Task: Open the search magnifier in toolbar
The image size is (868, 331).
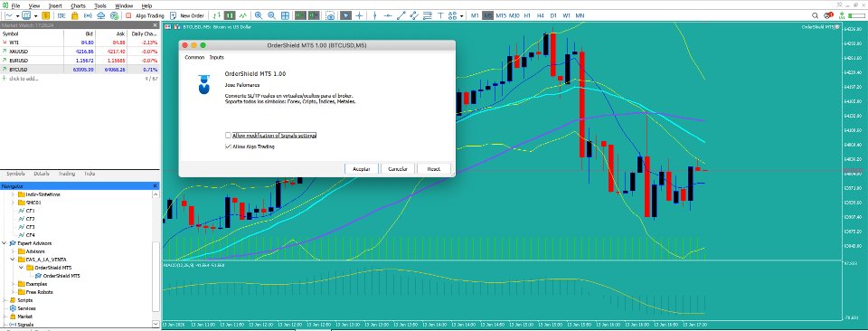Action: 815,15
